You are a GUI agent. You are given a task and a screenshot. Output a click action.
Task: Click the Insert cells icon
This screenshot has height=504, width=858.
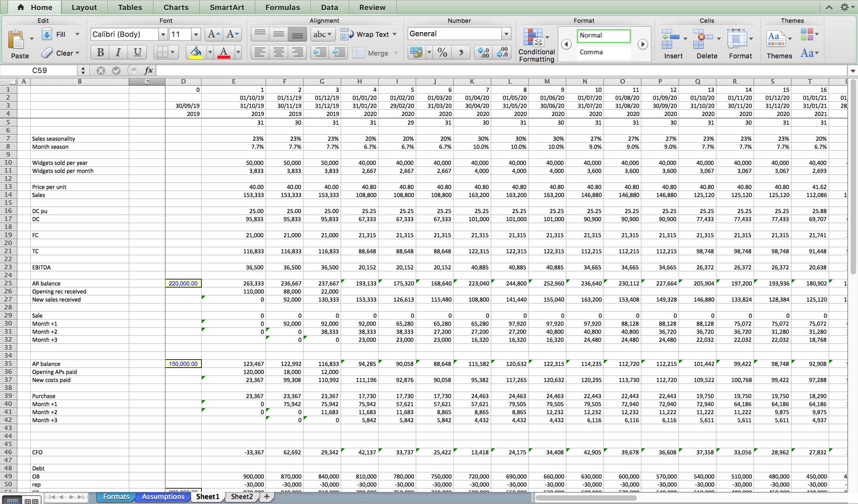coord(670,39)
